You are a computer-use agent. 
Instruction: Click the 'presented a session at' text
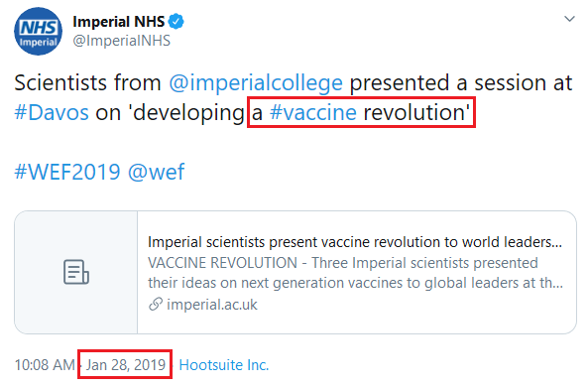point(461,82)
